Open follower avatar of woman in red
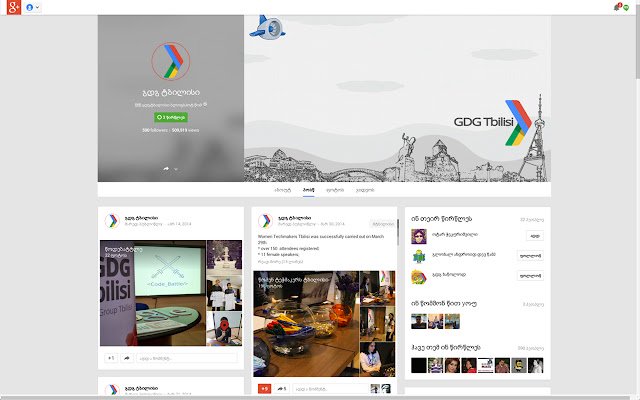 (469, 365)
